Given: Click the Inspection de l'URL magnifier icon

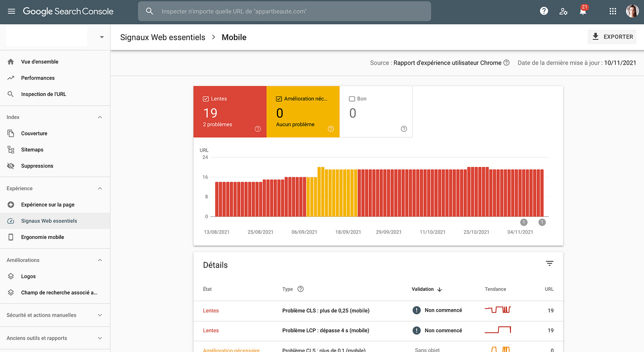Looking at the screenshot, I should tap(11, 94).
